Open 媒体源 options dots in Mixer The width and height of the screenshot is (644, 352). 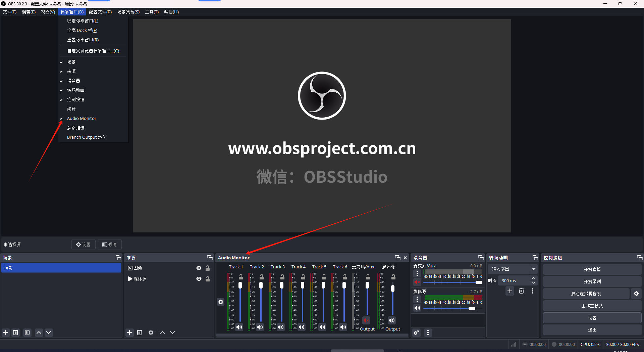(x=417, y=299)
